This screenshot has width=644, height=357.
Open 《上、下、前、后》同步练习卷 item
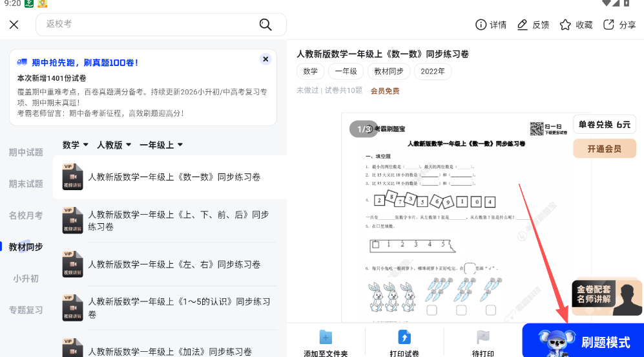[x=170, y=221]
